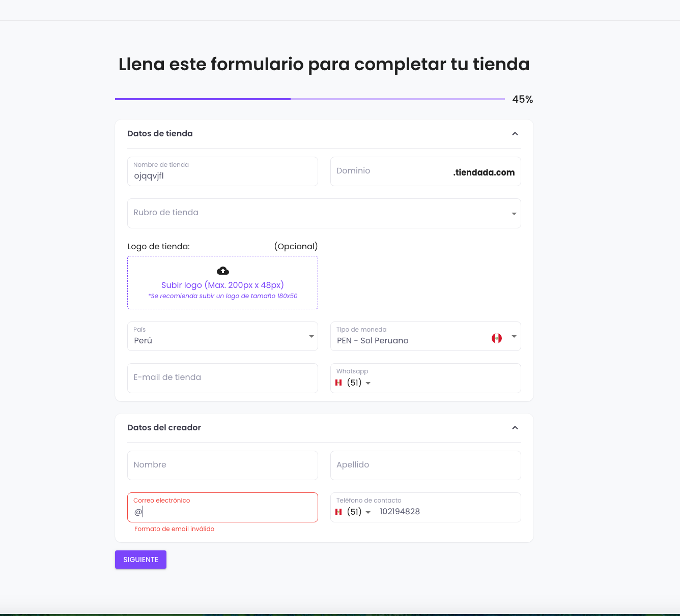Click the 45% progress bar
The image size is (680, 616).
[309, 99]
